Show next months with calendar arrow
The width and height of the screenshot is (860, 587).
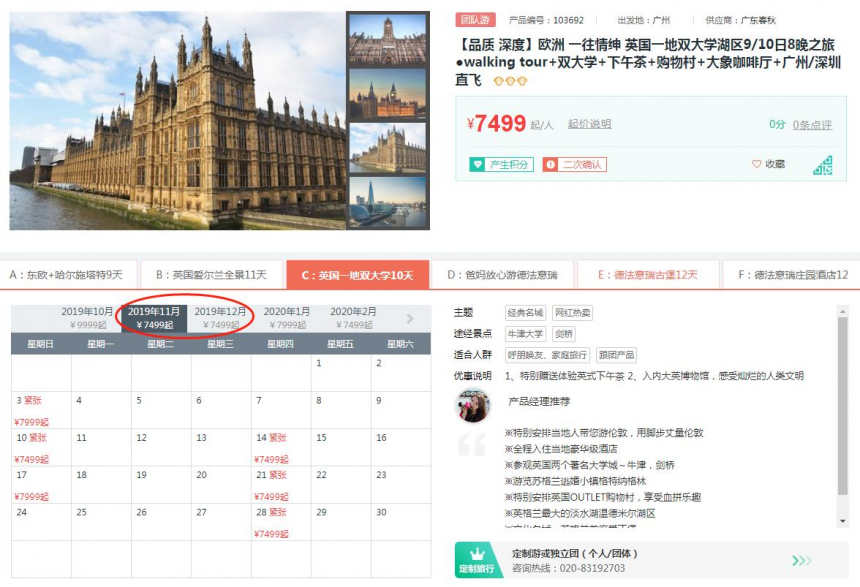pyautogui.click(x=410, y=318)
